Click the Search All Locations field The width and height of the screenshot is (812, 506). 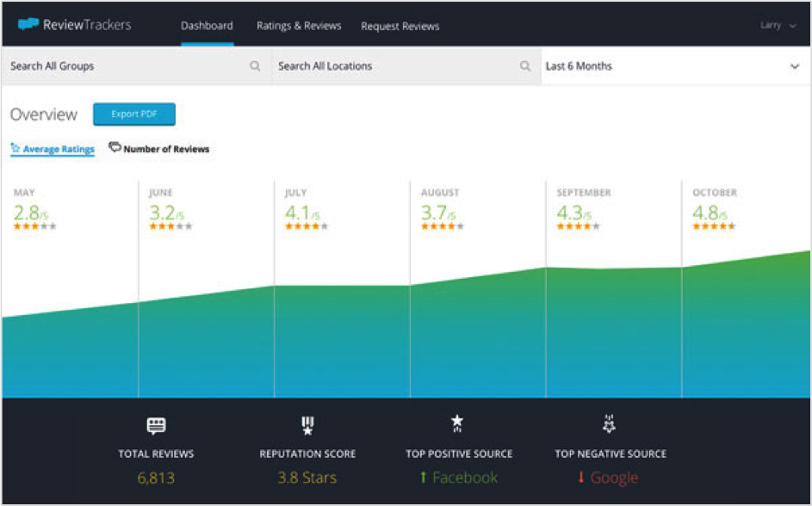(x=406, y=65)
